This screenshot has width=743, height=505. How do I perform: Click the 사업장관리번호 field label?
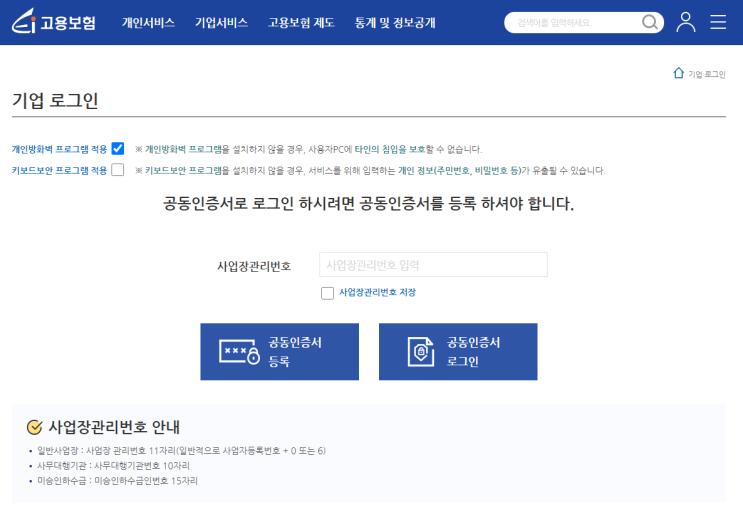(254, 266)
